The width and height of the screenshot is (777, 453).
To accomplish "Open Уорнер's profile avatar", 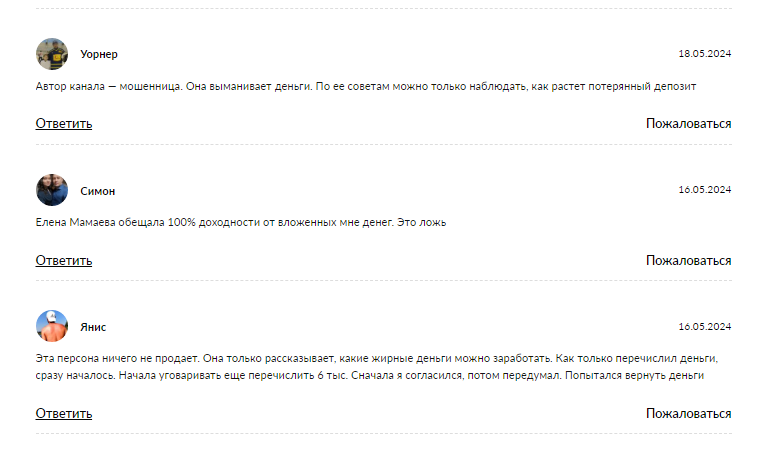I will [52, 54].
